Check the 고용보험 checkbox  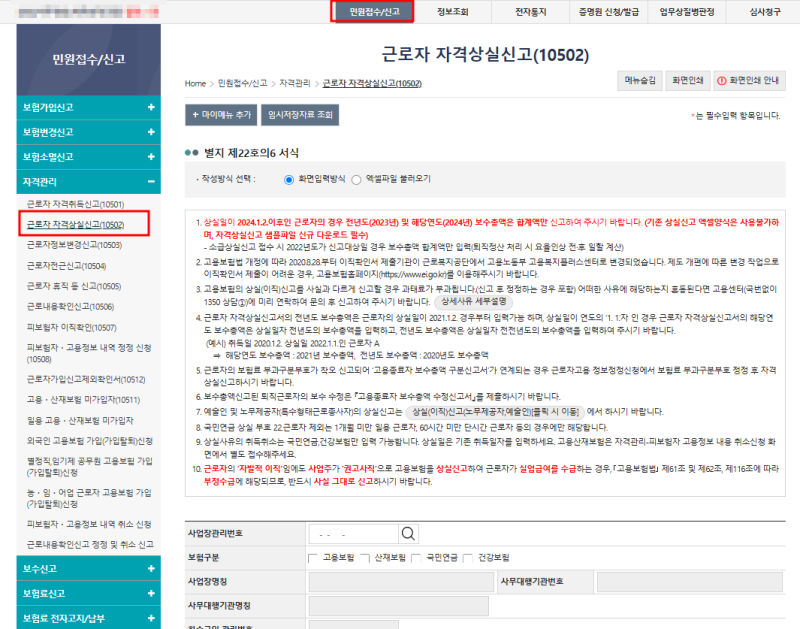pyautogui.click(x=311, y=557)
